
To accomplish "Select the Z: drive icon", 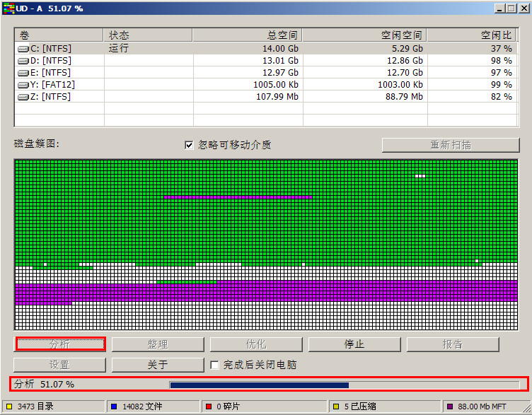I will click(x=23, y=98).
